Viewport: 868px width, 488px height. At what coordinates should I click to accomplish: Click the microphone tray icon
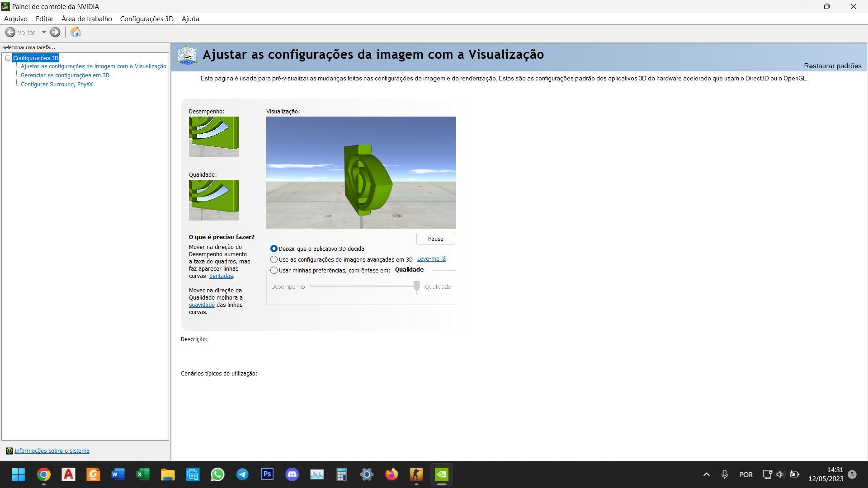tap(724, 474)
